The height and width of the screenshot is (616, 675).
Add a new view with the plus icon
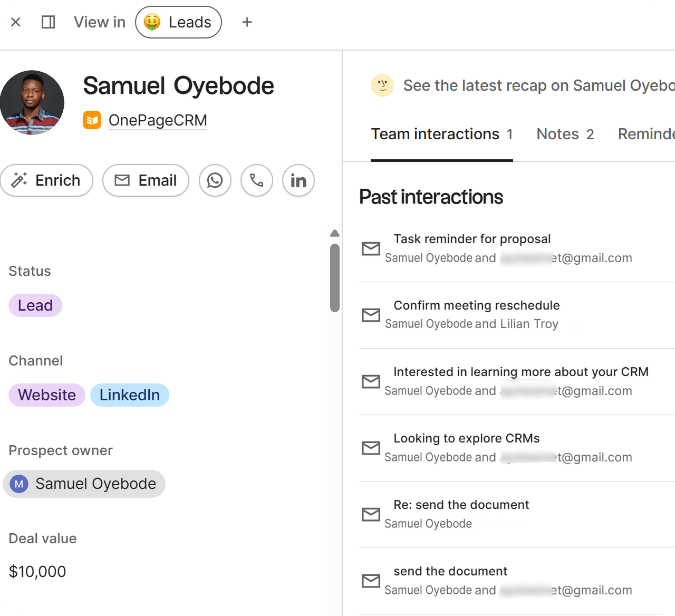point(247,22)
